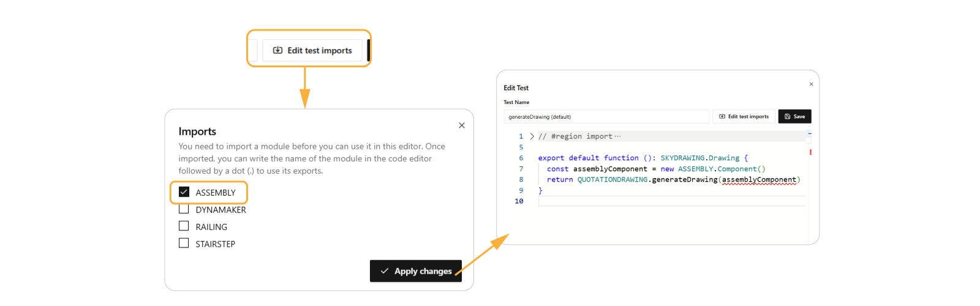Click the floppy disk Save icon
The width and height of the screenshot is (980, 306).
tap(787, 116)
